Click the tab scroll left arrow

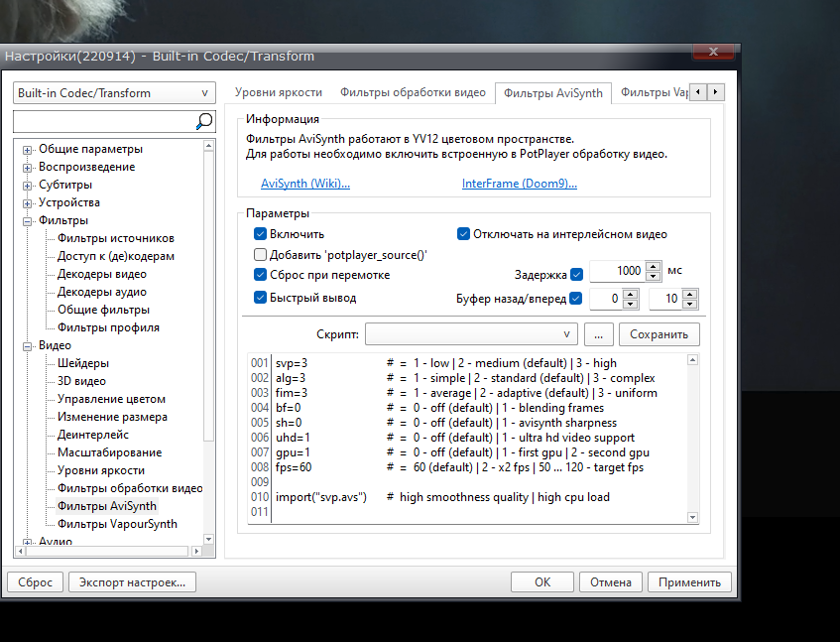(x=697, y=92)
